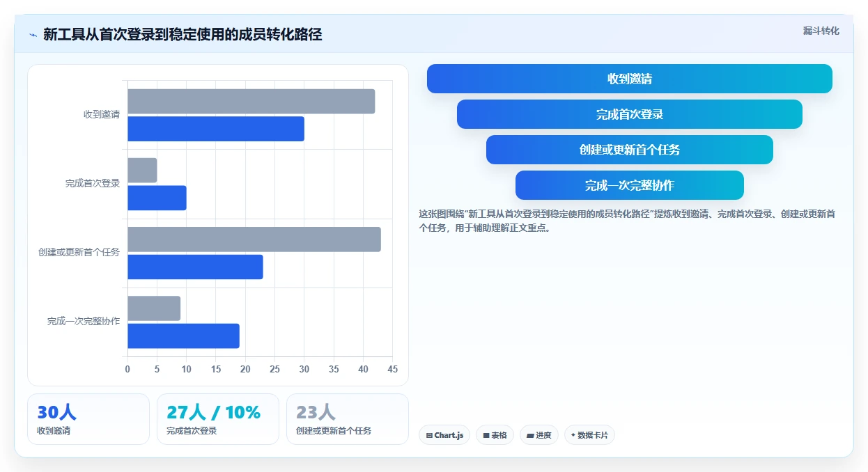The width and height of the screenshot is (868, 472).
Task: Click the page title 新工具从首次登录到稳定使用的成员转化路径
Action: [x=183, y=34]
